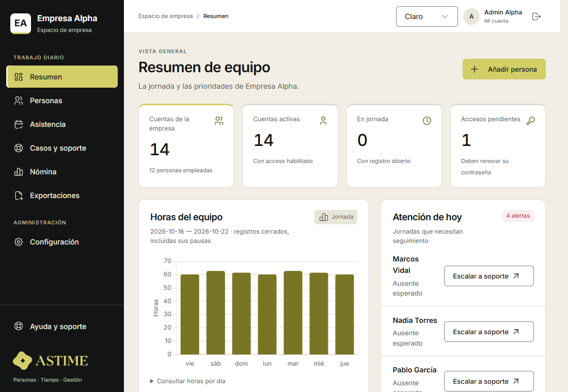Screen dimensions: 568x392
Task: Click the Nómina bar chart icon
Action: point(19,172)
